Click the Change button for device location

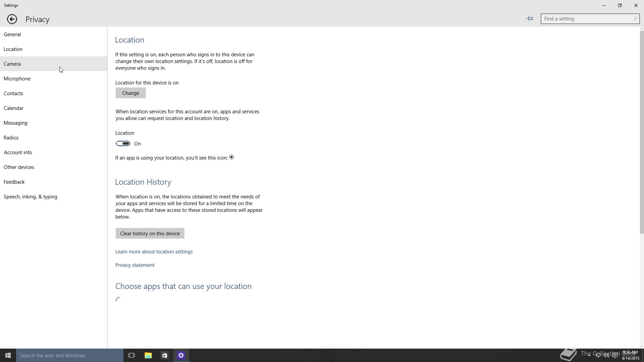130,93
